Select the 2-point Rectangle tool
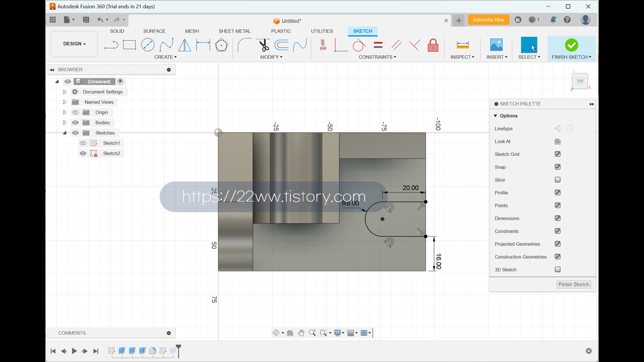644x362 pixels. click(x=130, y=45)
